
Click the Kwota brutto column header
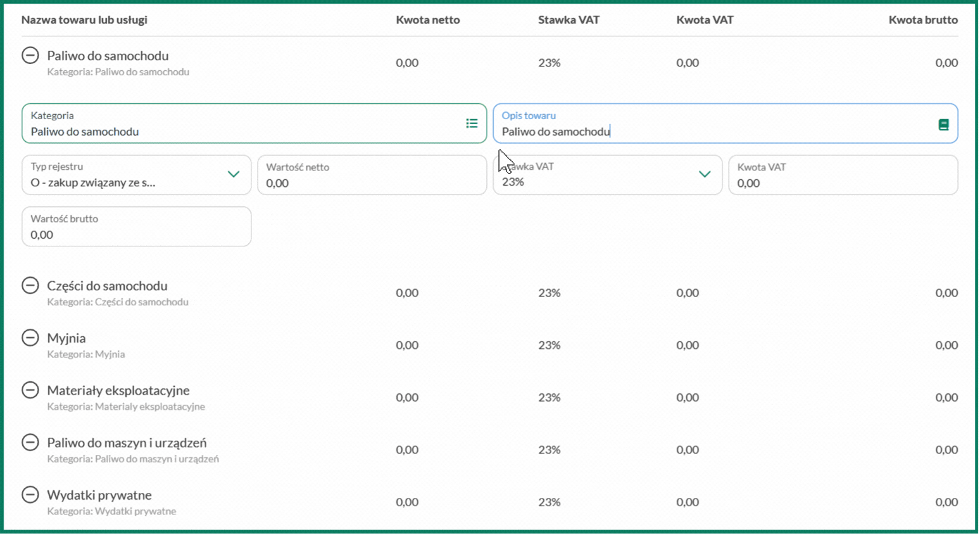click(923, 20)
